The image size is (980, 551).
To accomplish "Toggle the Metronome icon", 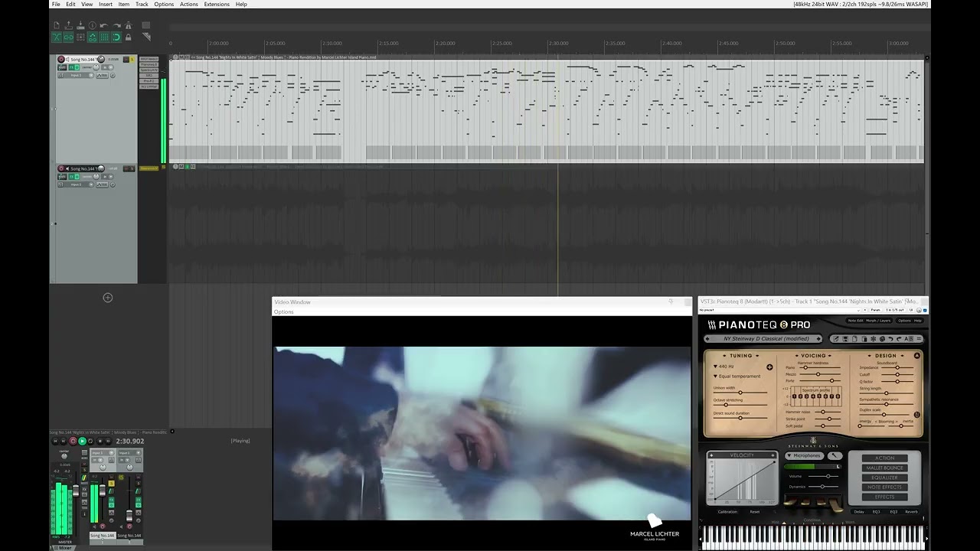I will pos(128,25).
